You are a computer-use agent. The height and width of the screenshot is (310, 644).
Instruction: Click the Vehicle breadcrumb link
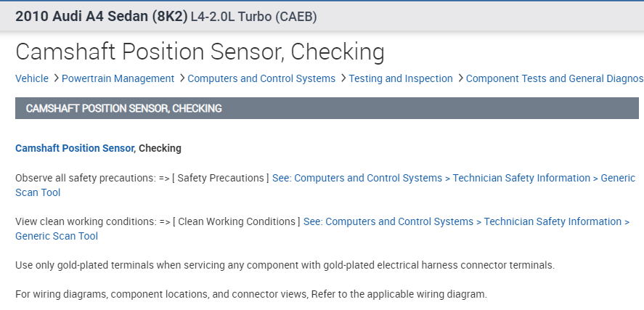[x=32, y=78]
